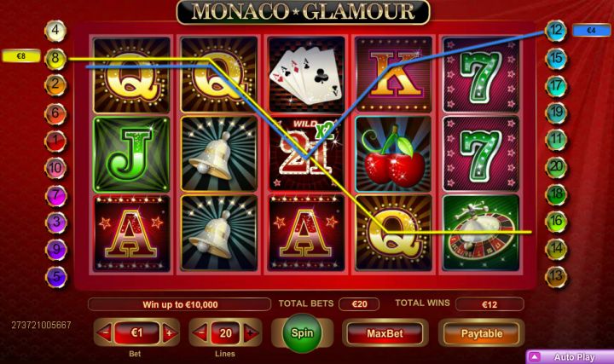The height and width of the screenshot is (364, 614).
Task: Click the Wild 21 symbol on the reels
Action: click(x=306, y=153)
